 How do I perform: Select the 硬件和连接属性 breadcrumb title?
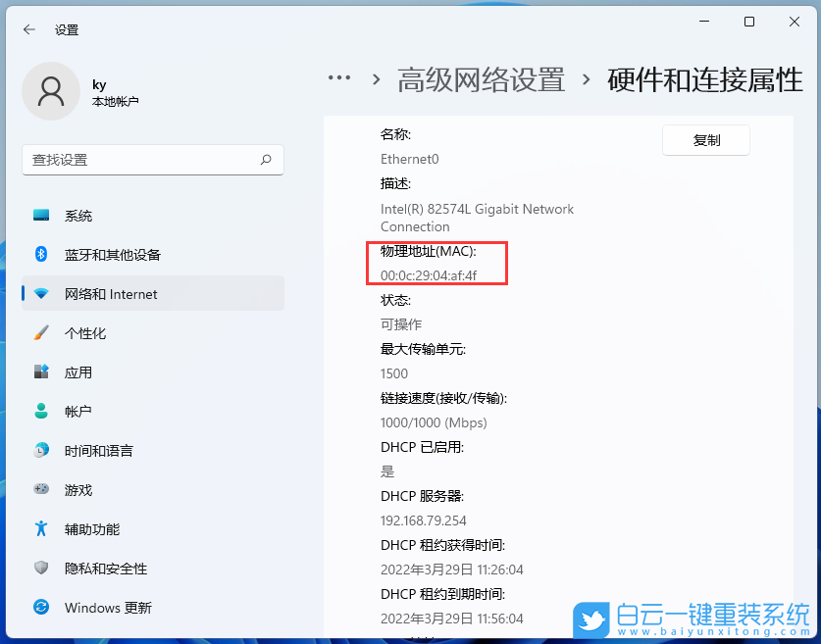point(704,79)
